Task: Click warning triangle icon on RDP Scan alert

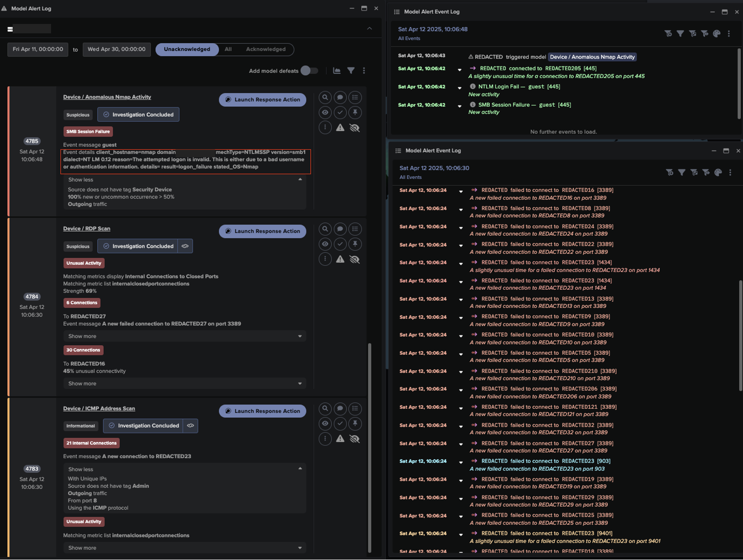Action: 340,259
